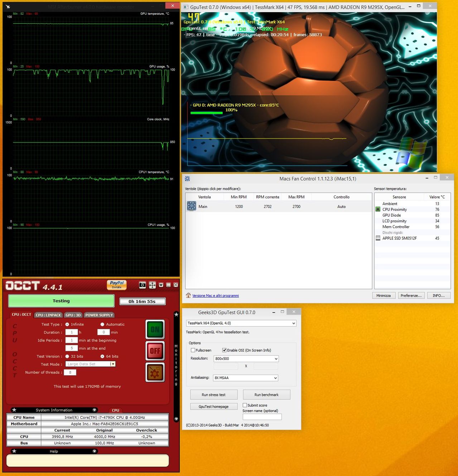This screenshot has width=458, height=476.
Task: Click the star atop the Monitoring side panel
Action: click(176, 314)
